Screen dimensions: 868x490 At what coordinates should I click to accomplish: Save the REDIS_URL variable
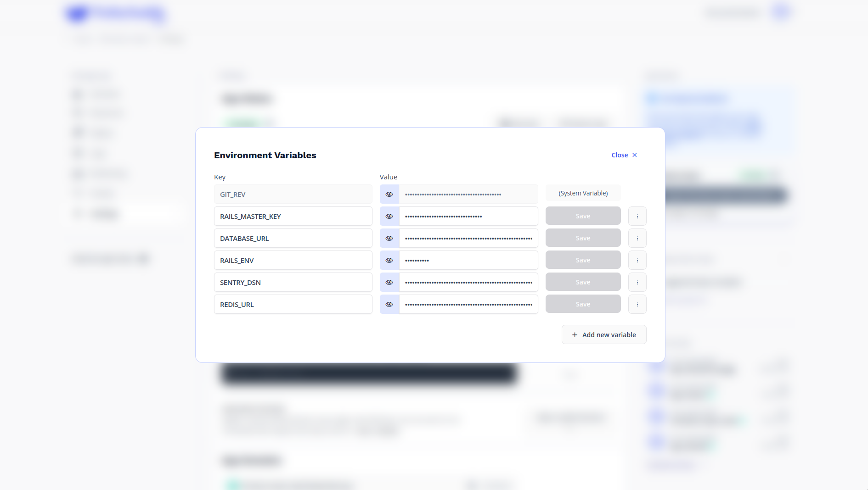pyautogui.click(x=583, y=304)
